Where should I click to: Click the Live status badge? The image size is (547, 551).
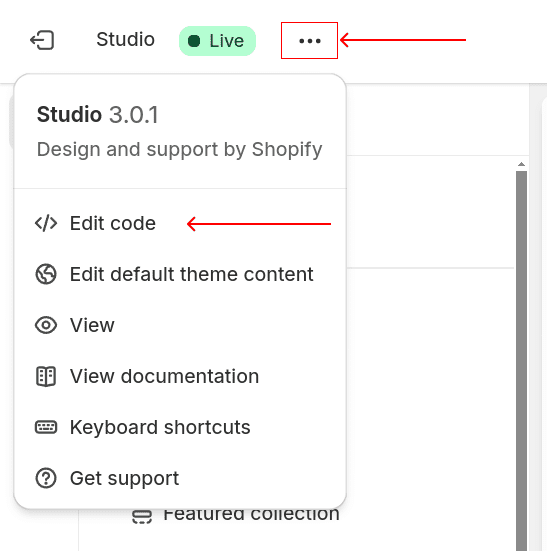coord(217,41)
